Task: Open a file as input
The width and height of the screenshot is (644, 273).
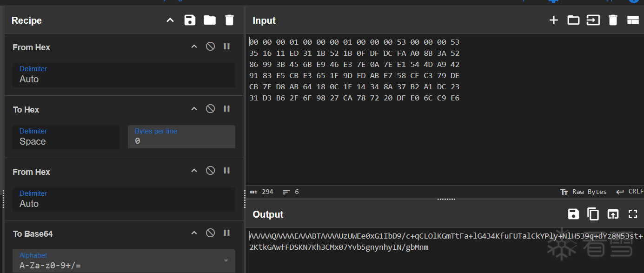Action: [x=573, y=20]
